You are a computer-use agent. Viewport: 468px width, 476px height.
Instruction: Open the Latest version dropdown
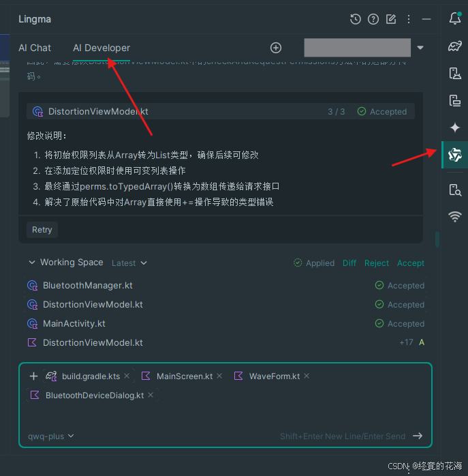129,263
